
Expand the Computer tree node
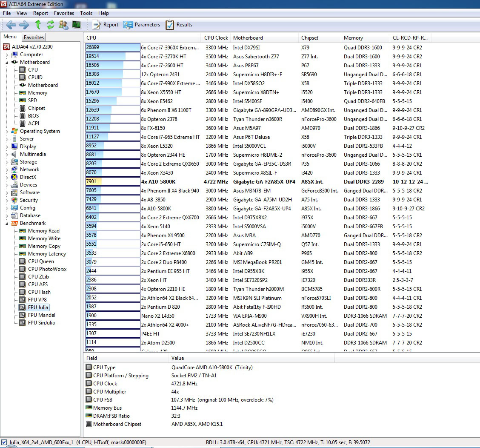click(x=7, y=55)
